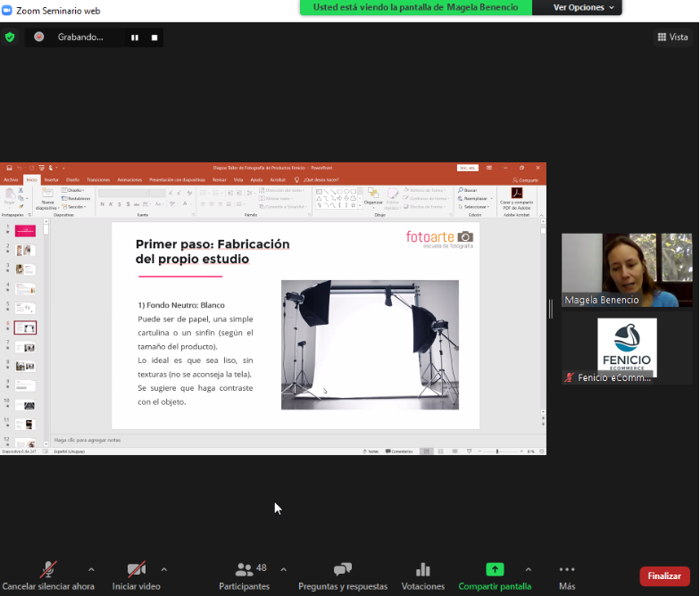Stop the recording
Viewport: 700px width, 596px height.
[154, 37]
